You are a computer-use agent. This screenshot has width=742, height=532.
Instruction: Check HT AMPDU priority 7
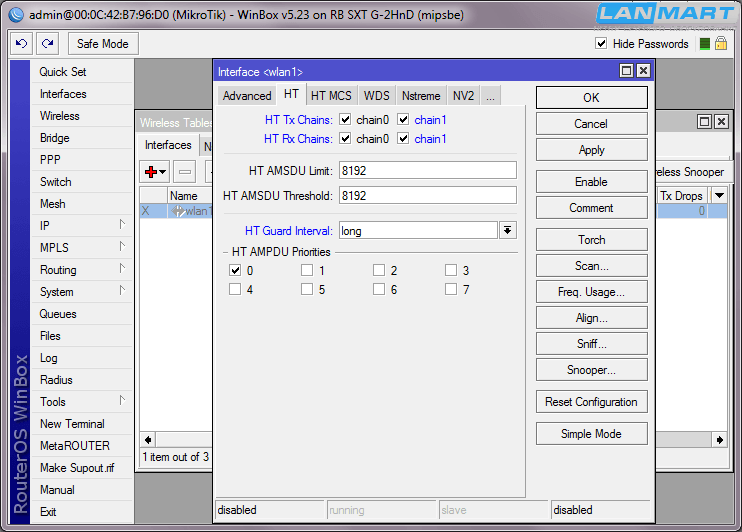(451, 289)
